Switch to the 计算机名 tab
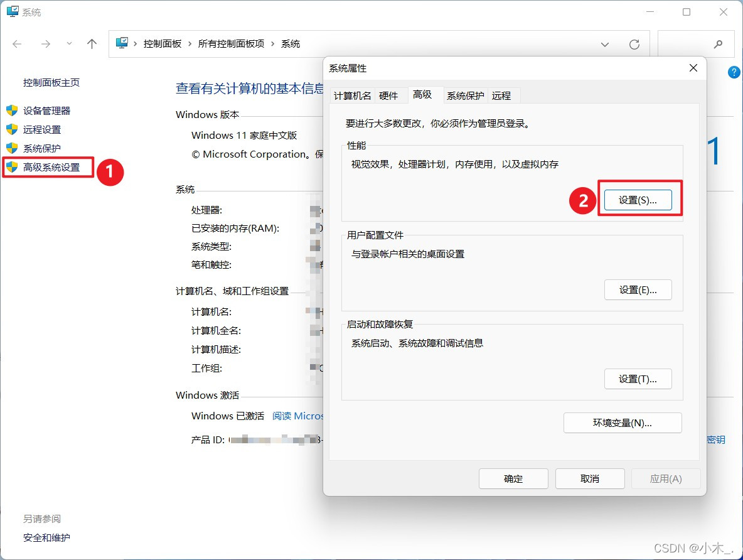743x560 pixels. coord(352,96)
